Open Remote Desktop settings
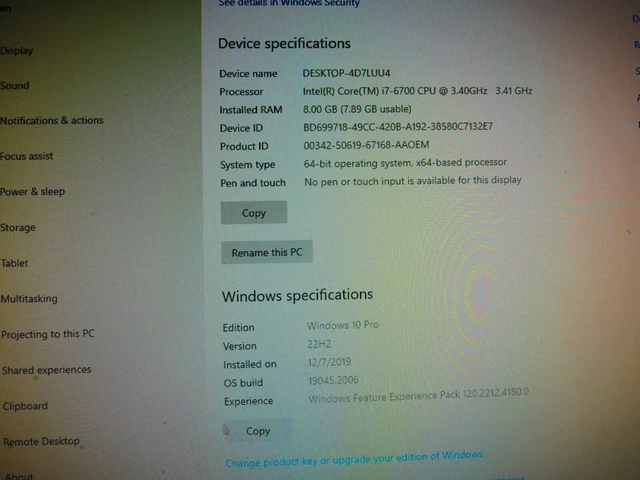The width and height of the screenshot is (640, 480). pyautogui.click(x=42, y=441)
